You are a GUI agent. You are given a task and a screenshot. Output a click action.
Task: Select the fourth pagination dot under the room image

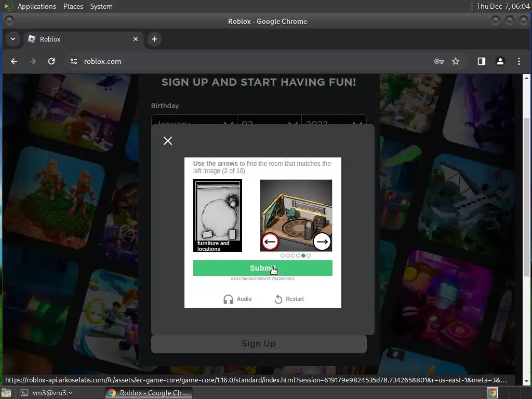pyautogui.click(x=298, y=256)
